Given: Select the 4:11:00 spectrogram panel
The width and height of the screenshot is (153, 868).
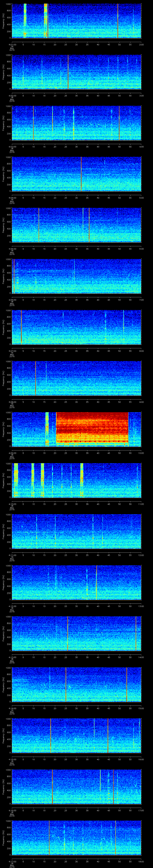Looking at the screenshot, I should (77, 531).
